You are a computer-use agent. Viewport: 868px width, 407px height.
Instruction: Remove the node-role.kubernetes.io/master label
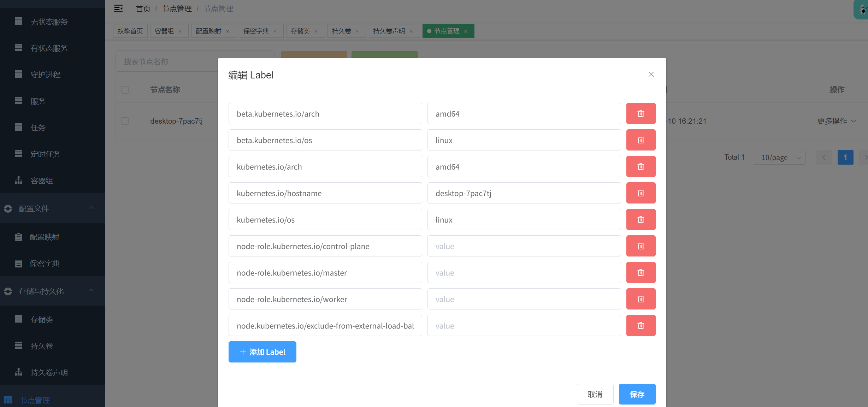pyautogui.click(x=640, y=272)
